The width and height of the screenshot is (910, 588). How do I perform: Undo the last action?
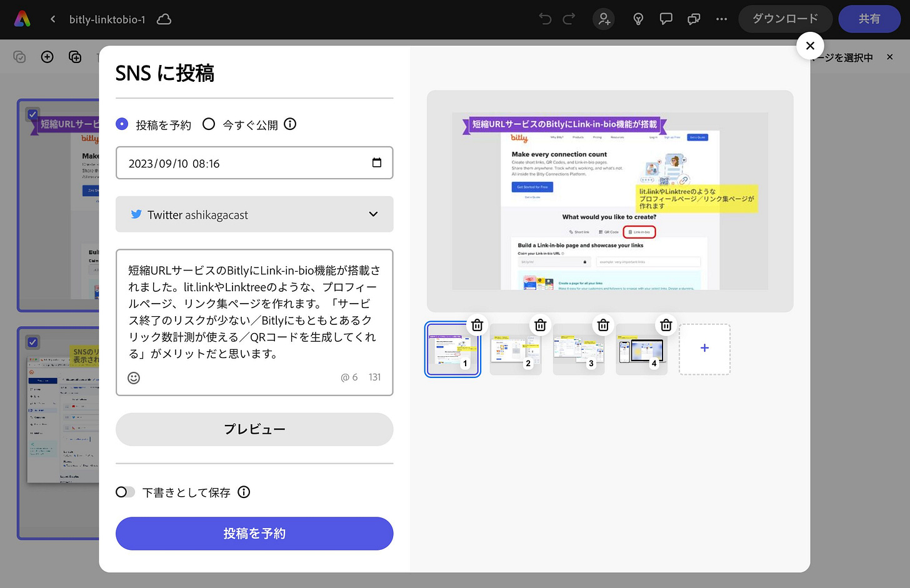coord(545,19)
